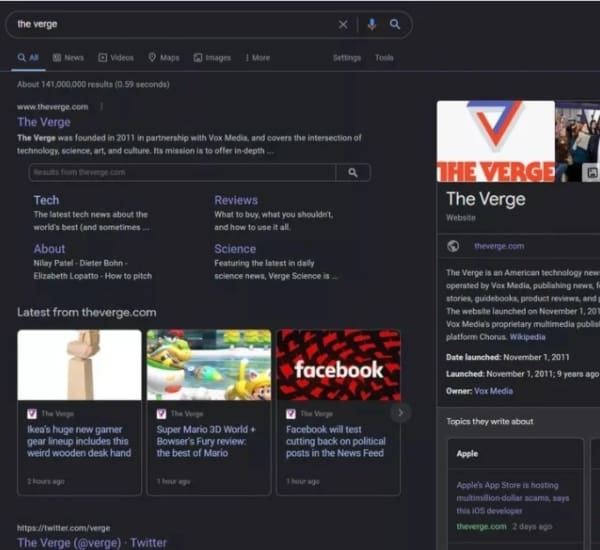Click 'About 141,000,000 results' text
The image size is (600, 550).
click(93, 84)
